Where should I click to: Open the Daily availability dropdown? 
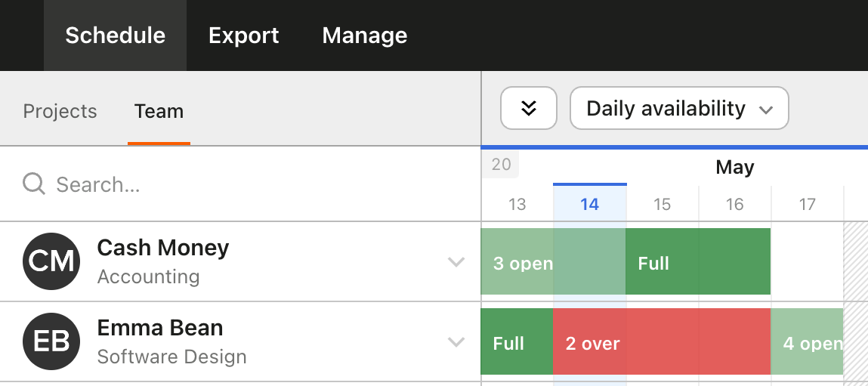pyautogui.click(x=678, y=109)
